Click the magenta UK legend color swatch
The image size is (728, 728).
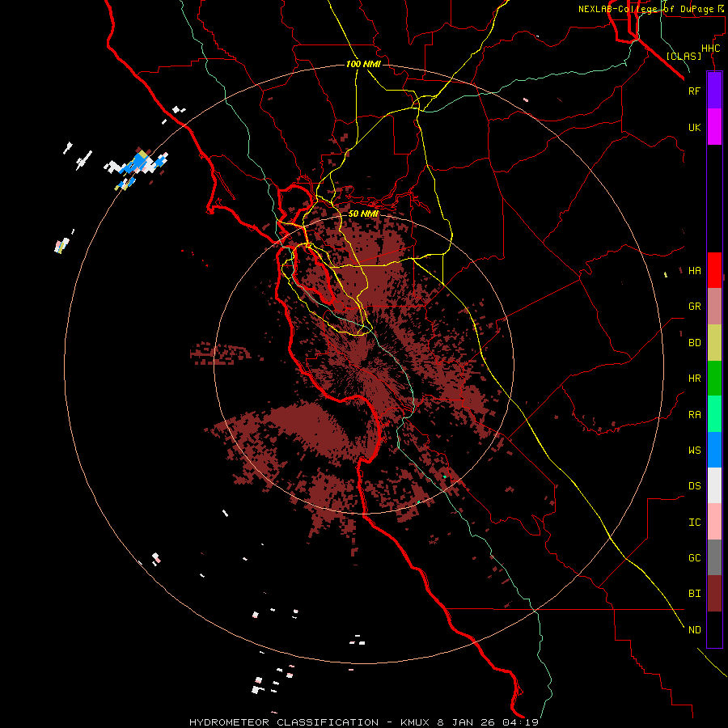coord(714,127)
